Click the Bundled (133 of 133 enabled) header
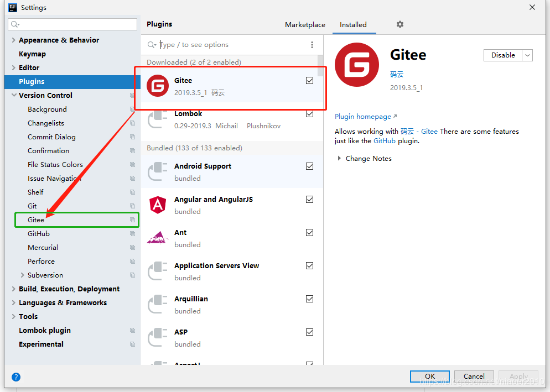Viewport: 550px width, 392px height. 194,148
